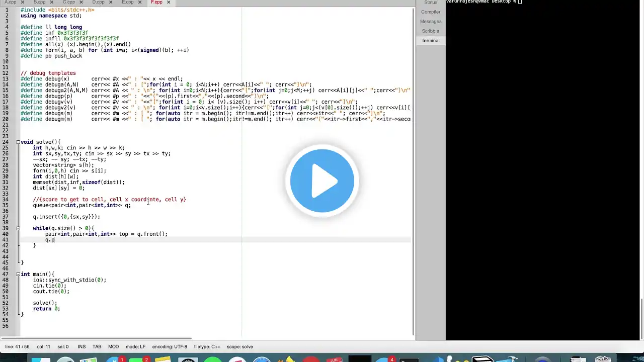The width and height of the screenshot is (644, 362).
Task: Close the D.cpp tab
Action: [111, 2]
